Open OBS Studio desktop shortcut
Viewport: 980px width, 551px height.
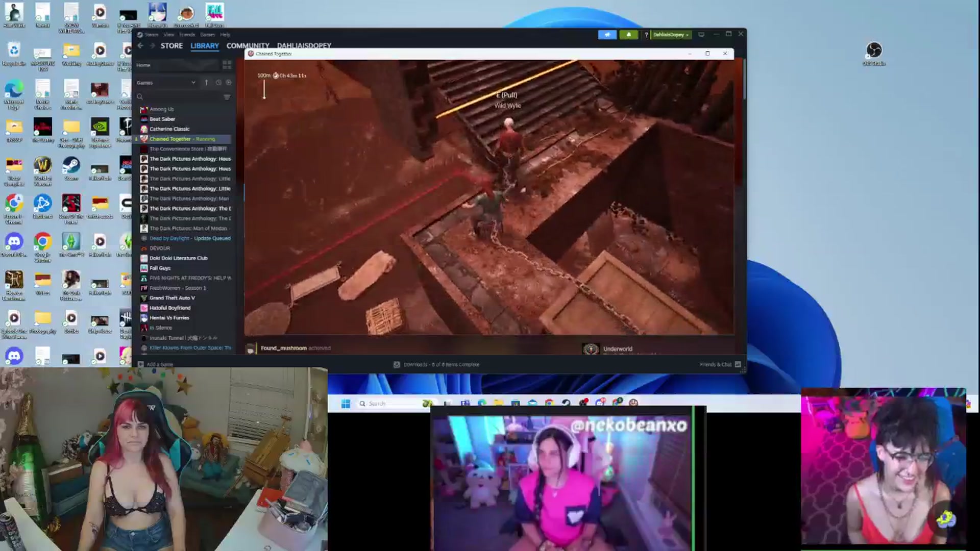874,54
